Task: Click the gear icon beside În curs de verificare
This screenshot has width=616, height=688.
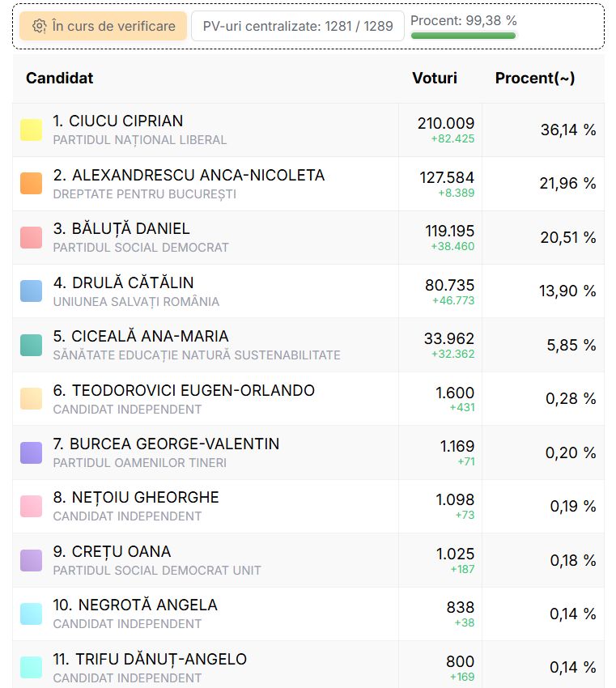Action: [39, 26]
